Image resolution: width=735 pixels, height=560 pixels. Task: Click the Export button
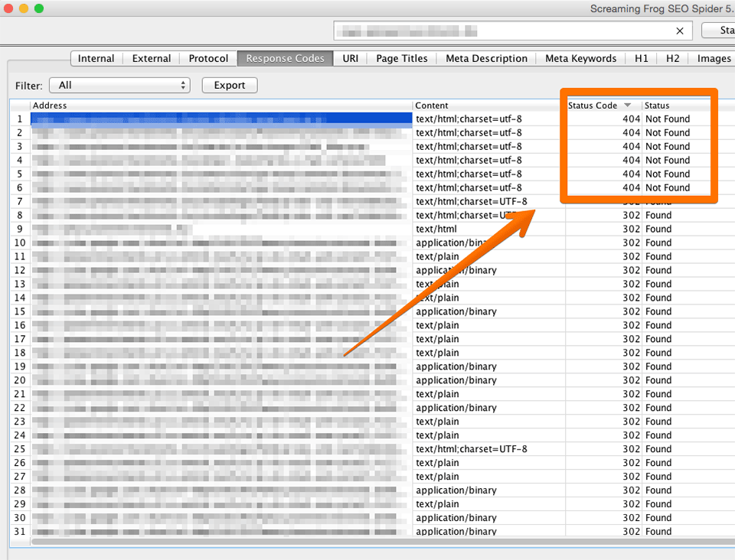[229, 86]
